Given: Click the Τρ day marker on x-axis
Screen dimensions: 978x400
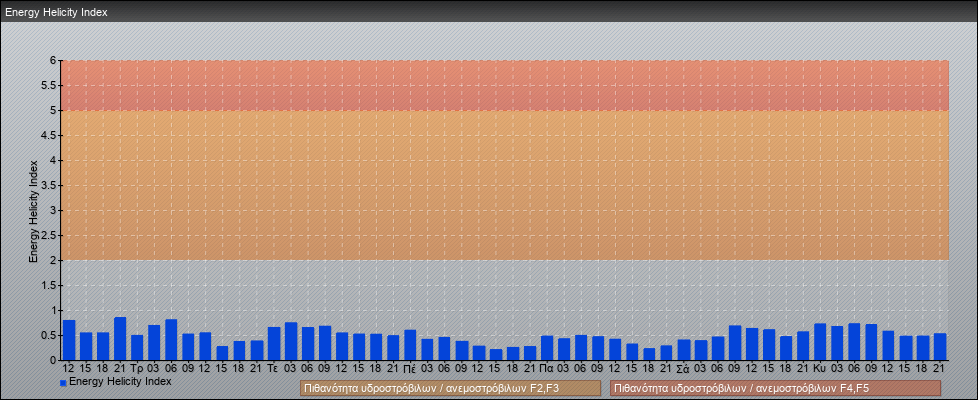Looking at the screenshot, I should (137, 368).
